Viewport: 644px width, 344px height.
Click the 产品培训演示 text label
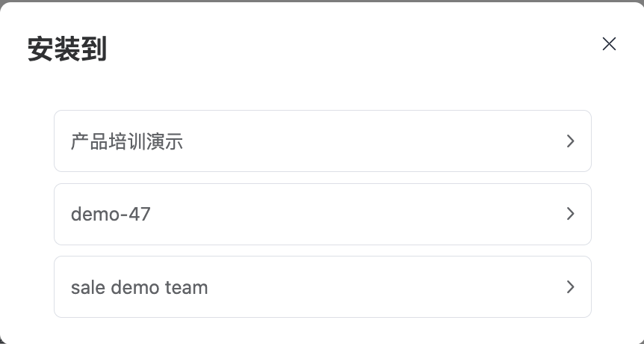click(x=127, y=141)
